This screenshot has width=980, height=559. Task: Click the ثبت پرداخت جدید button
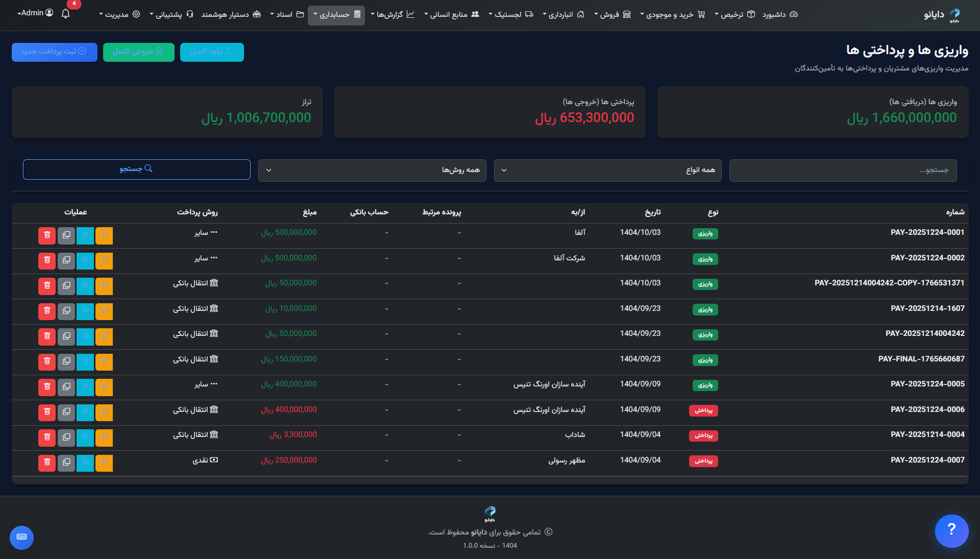54,52
